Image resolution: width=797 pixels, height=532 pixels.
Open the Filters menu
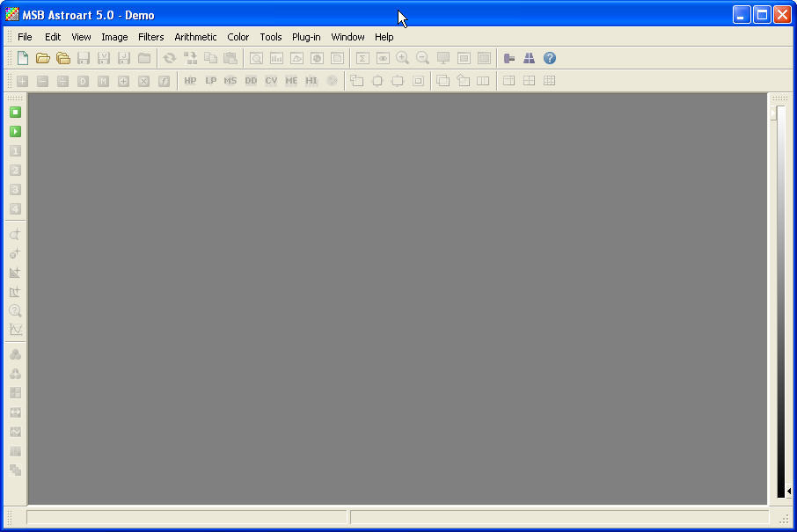[150, 37]
